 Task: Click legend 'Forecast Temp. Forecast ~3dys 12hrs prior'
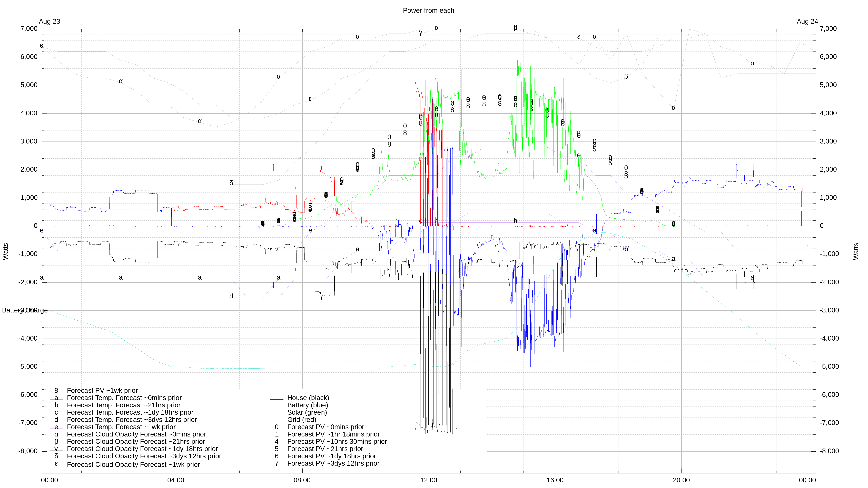132,420
